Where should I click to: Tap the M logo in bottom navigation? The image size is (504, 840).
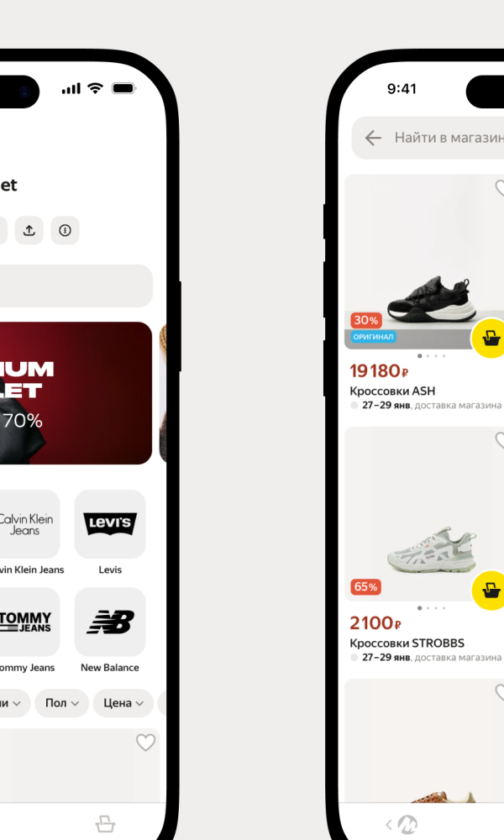click(x=407, y=824)
